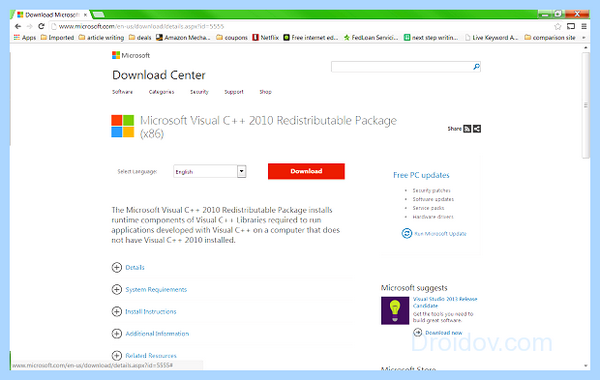
Task: Expand the System Requirements section
Action: [149, 289]
